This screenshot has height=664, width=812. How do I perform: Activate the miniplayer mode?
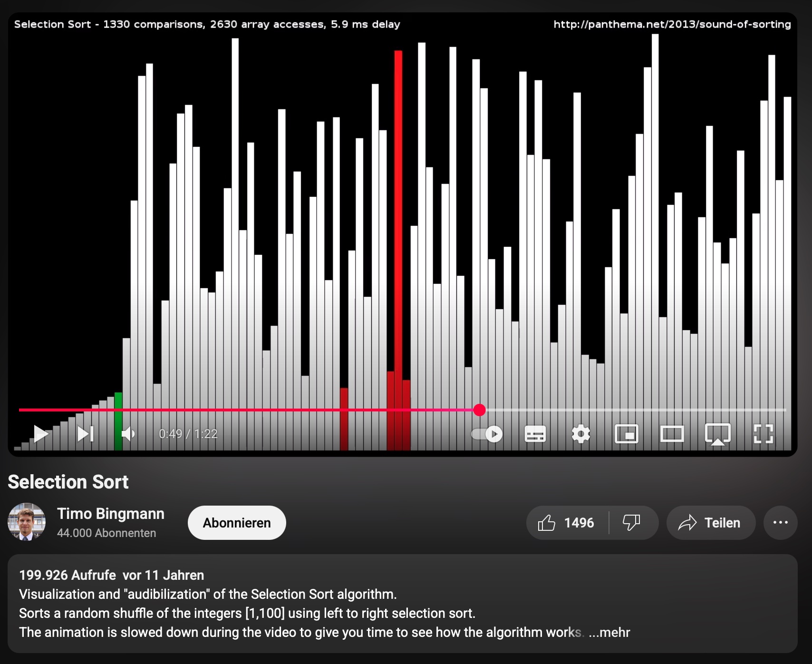(626, 434)
